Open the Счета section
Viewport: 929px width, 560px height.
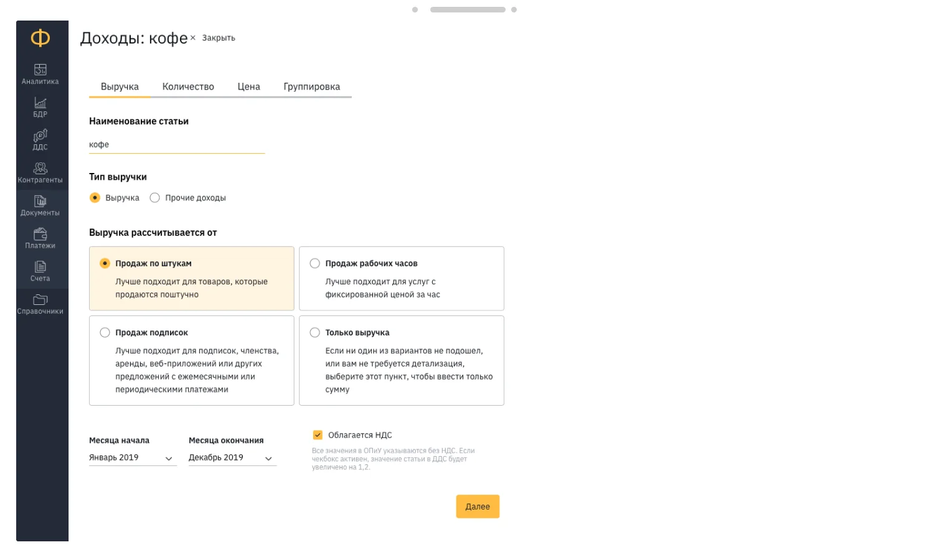(x=40, y=271)
